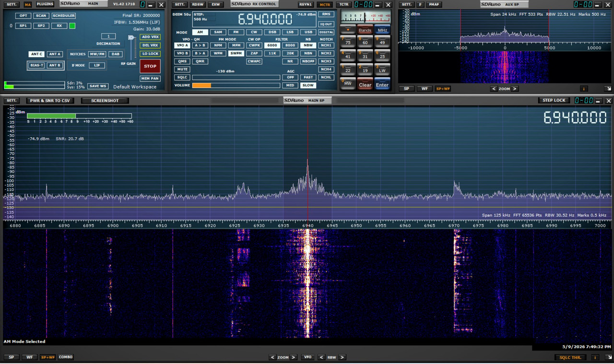Image resolution: width=614 pixels, height=364 pixels.
Task: Open the SCHEDULER panel
Action: click(64, 15)
